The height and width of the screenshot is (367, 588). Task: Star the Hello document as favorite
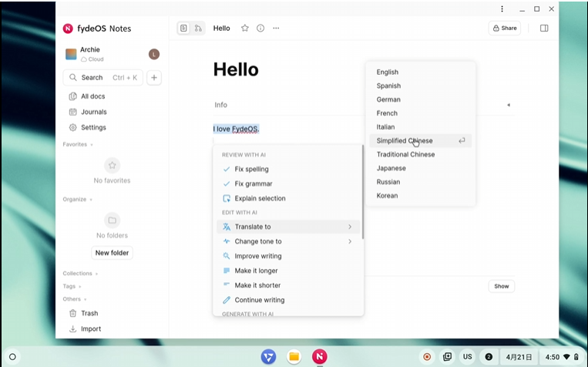[x=245, y=29]
